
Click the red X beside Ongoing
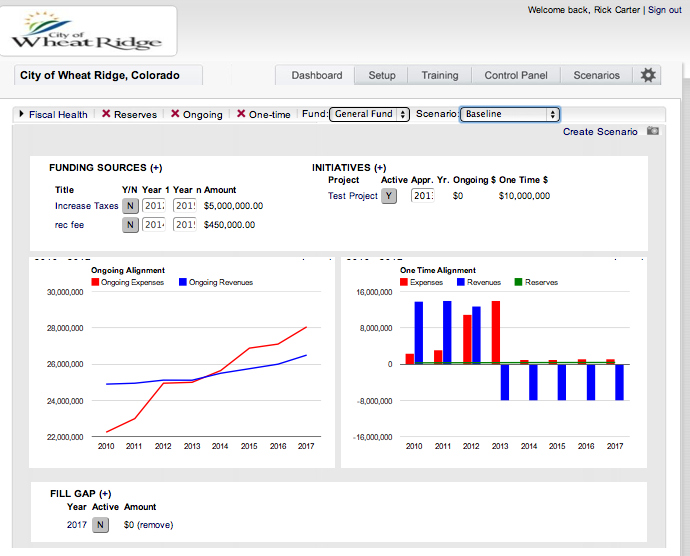(175, 114)
